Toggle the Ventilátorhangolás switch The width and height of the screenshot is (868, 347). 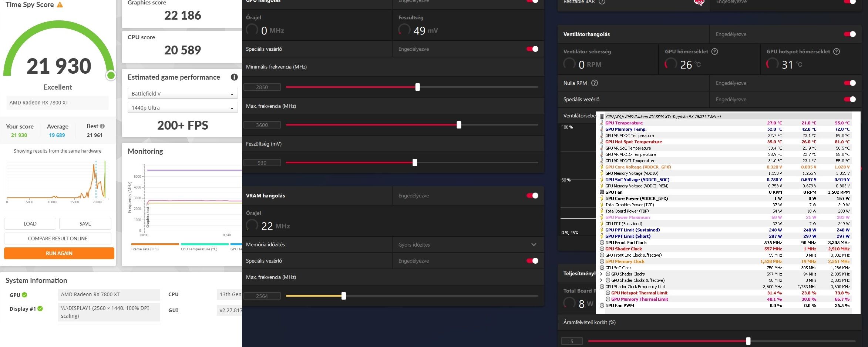[x=850, y=34]
